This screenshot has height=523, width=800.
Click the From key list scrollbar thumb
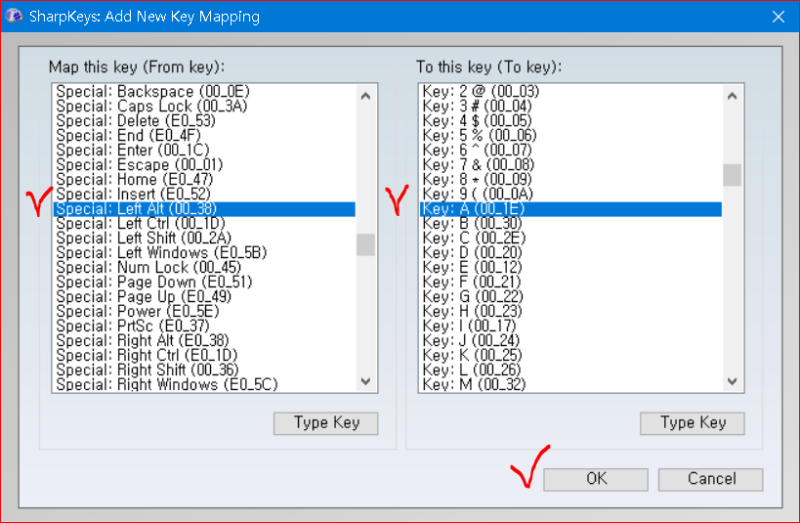(365, 245)
